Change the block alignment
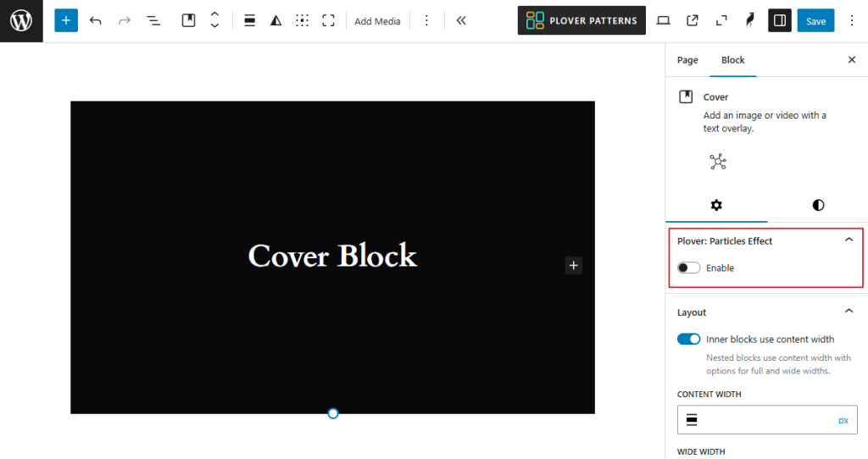 point(250,20)
